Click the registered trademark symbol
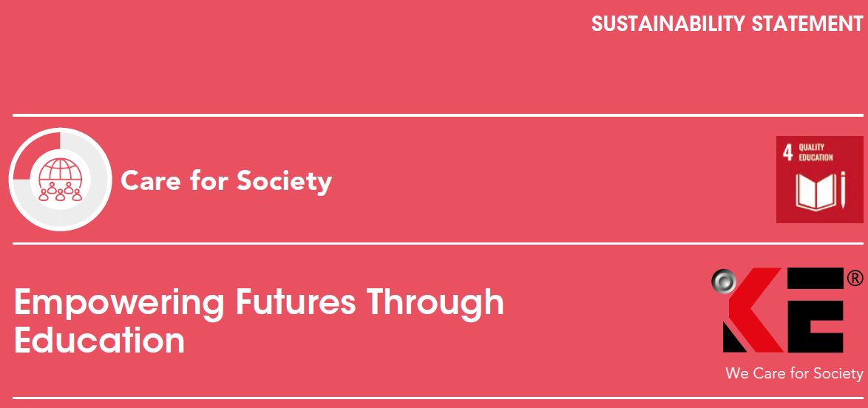 pyautogui.click(x=854, y=278)
